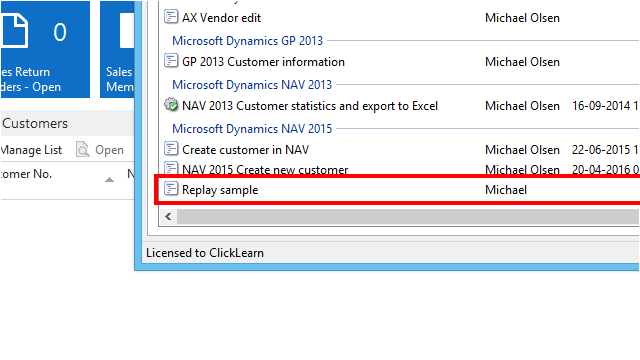Screen dimensions: 640x360
Task: Click the Michael author of Replay sample
Action: (506, 190)
